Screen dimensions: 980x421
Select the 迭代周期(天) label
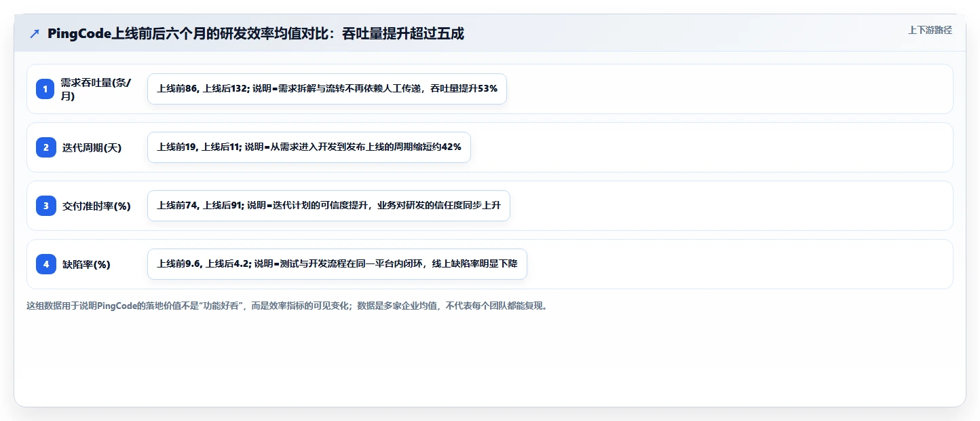[x=92, y=147]
